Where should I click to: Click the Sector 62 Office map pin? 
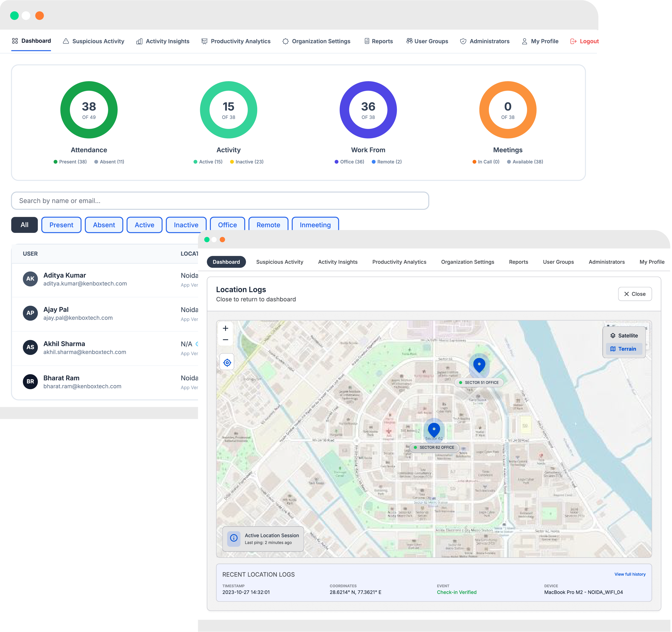pos(434,430)
